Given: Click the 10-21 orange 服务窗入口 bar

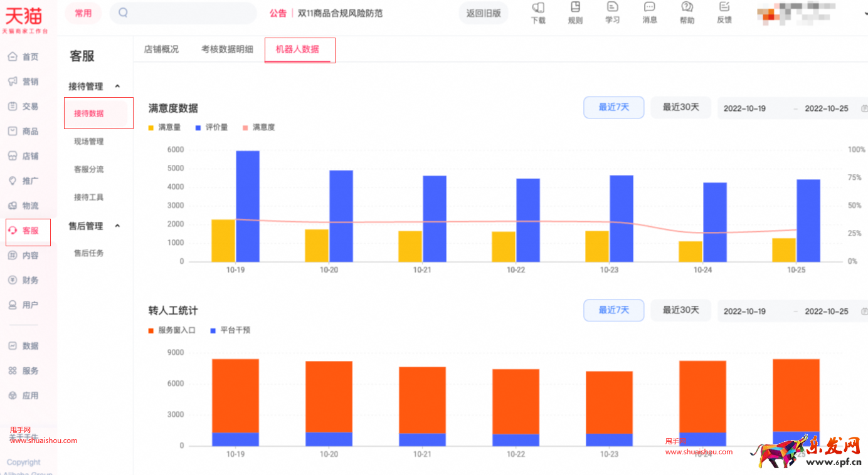Looking at the screenshot, I should point(422,400).
